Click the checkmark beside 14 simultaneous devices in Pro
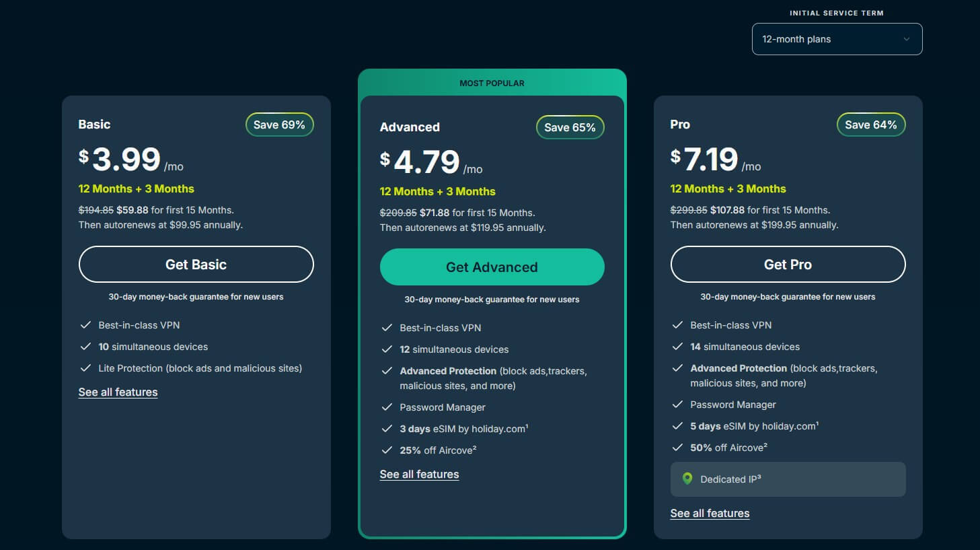 click(677, 346)
